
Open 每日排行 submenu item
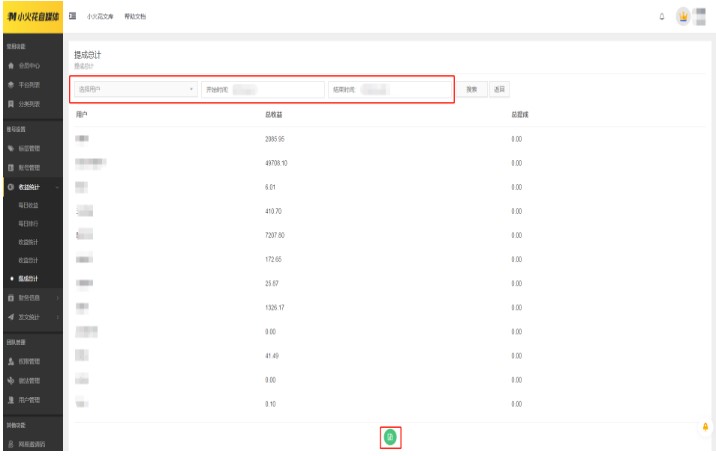[28, 224]
